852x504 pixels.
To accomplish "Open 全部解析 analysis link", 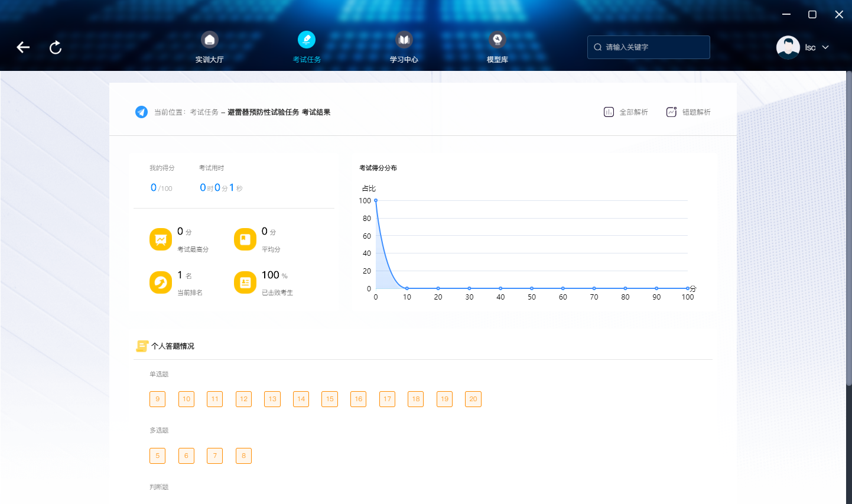I will point(633,112).
